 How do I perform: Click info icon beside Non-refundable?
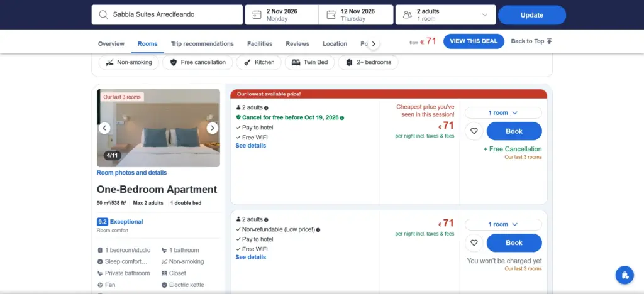(318, 230)
